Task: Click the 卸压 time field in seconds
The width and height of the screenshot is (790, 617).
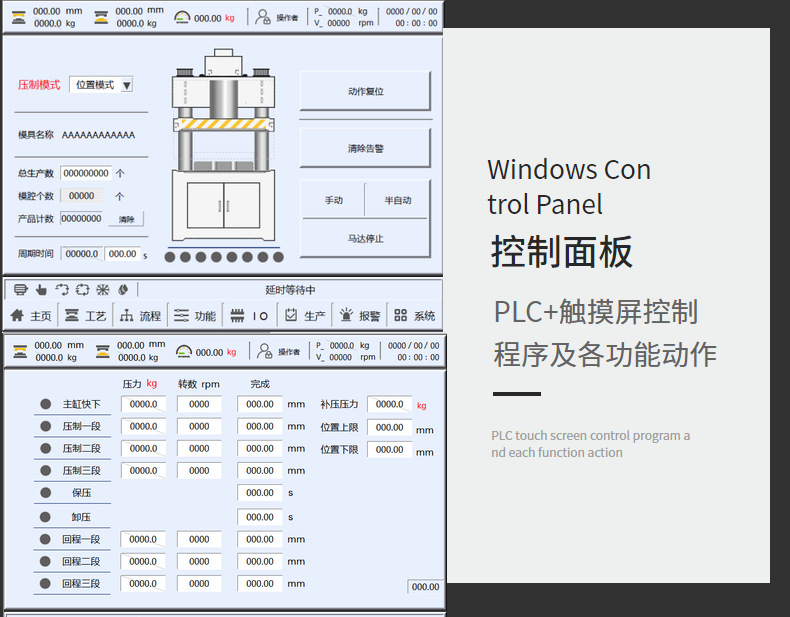Action: [x=260, y=517]
